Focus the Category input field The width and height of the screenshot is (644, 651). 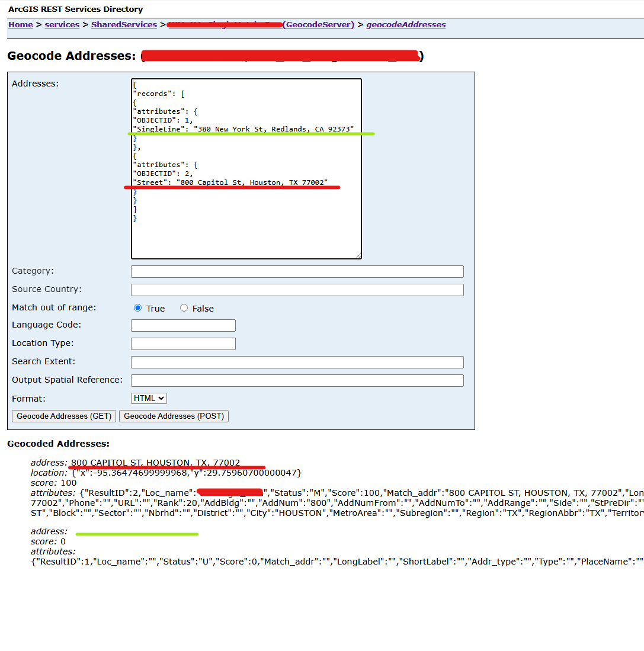coord(297,271)
